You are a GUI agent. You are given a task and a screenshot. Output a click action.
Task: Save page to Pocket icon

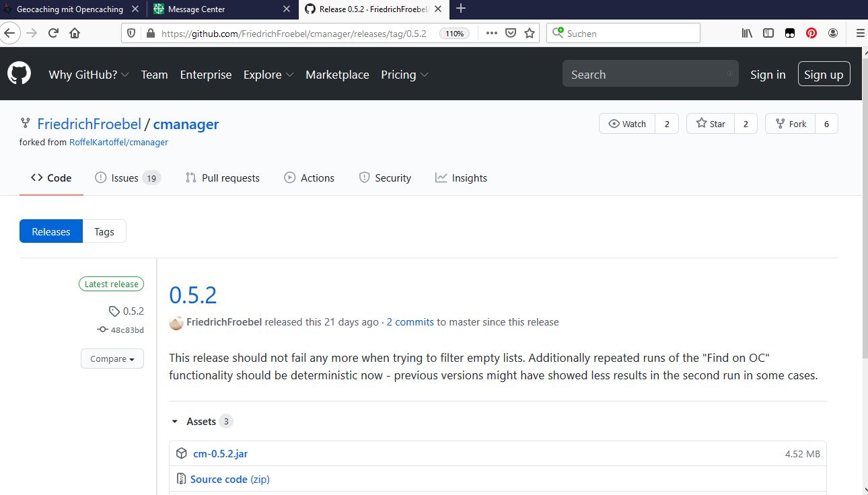pos(511,33)
